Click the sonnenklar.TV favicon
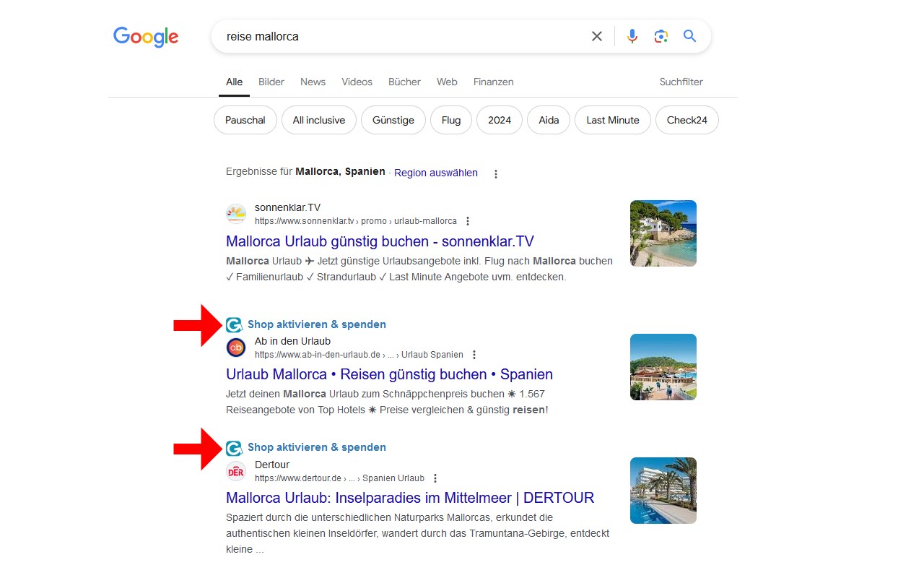Image resolution: width=924 pixels, height=578 pixels. click(x=236, y=214)
